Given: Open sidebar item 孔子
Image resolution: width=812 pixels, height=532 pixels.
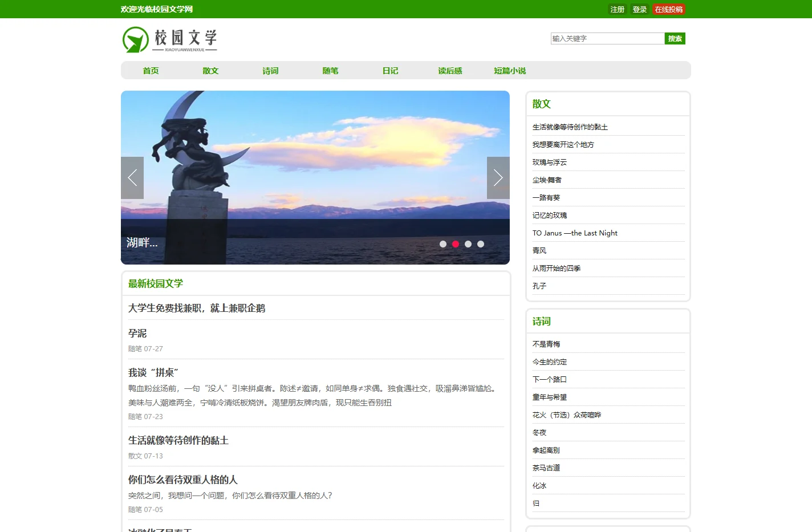Looking at the screenshot, I should click(x=539, y=286).
